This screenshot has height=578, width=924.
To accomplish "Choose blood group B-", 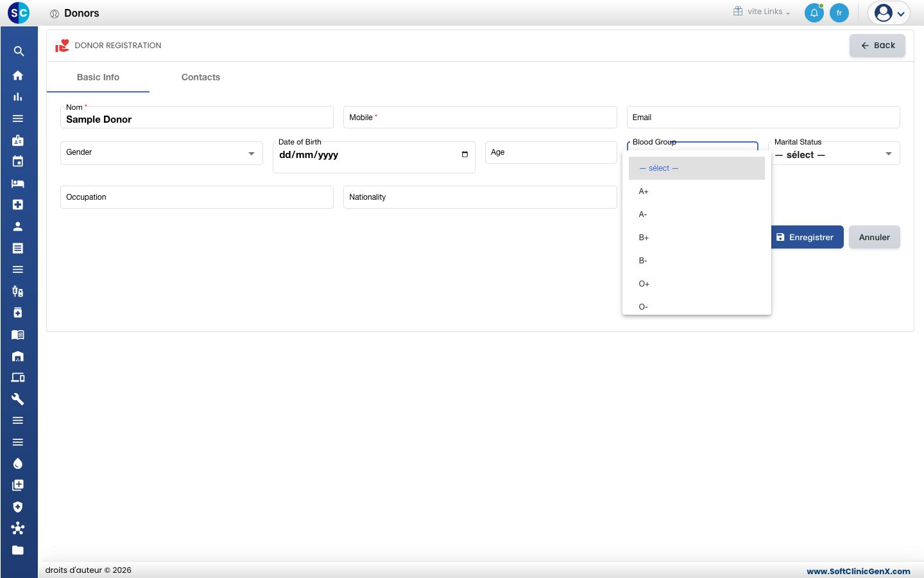I will coord(697,261).
